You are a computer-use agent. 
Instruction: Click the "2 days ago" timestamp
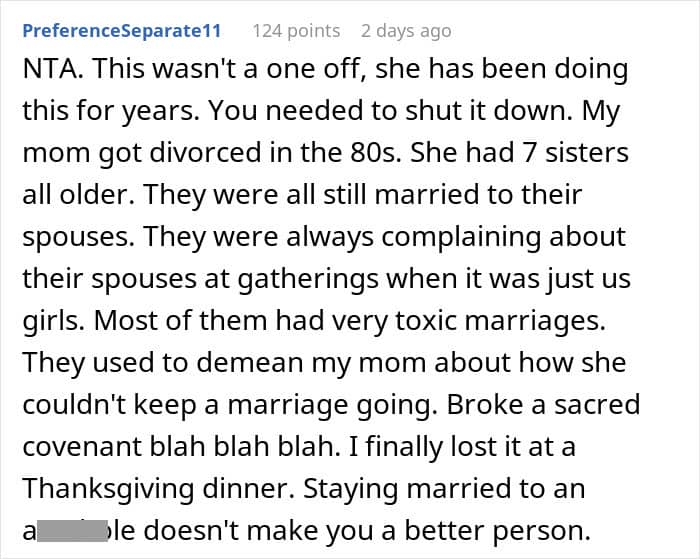(405, 31)
